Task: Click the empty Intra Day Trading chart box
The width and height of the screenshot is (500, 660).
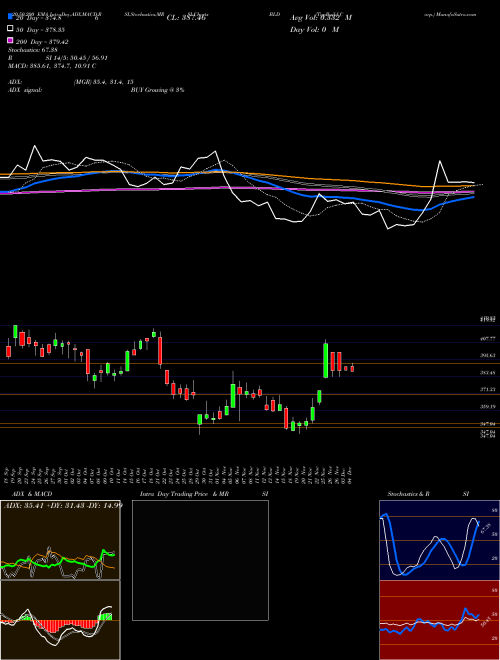Action: [x=200, y=560]
